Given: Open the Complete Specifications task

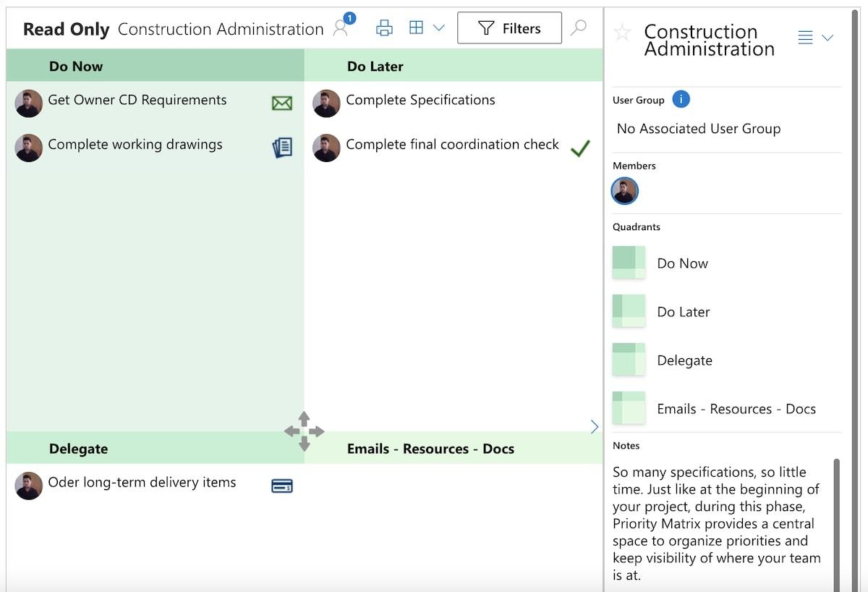Looking at the screenshot, I should coord(420,101).
